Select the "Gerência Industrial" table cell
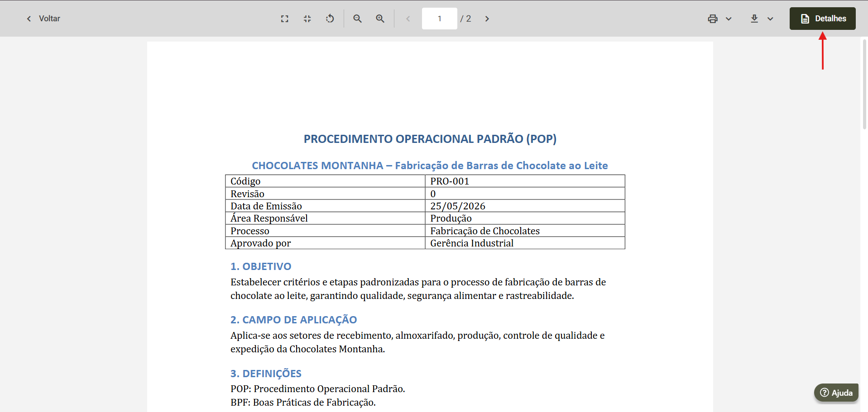Image resolution: width=868 pixels, height=412 pixels. (x=525, y=243)
